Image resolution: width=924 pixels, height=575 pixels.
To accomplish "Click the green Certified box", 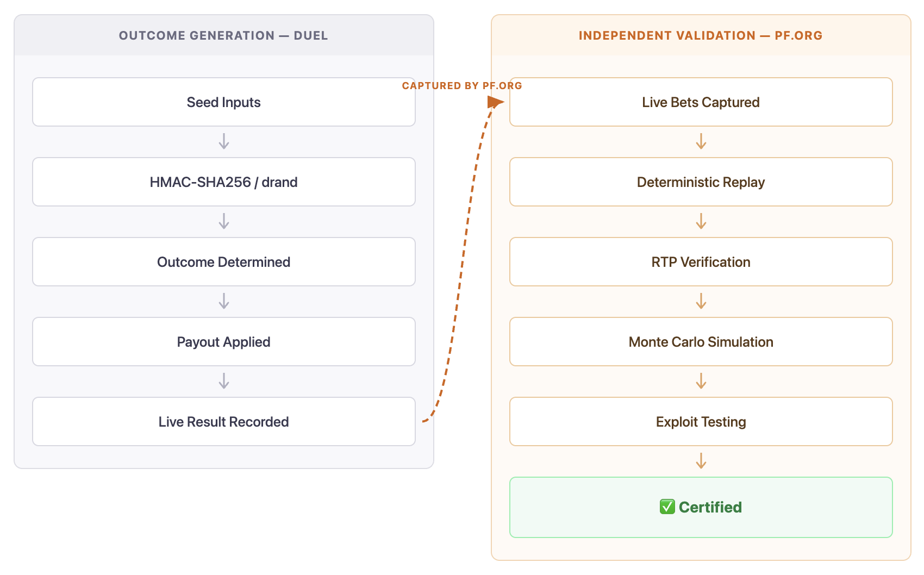I will (701, 507).
